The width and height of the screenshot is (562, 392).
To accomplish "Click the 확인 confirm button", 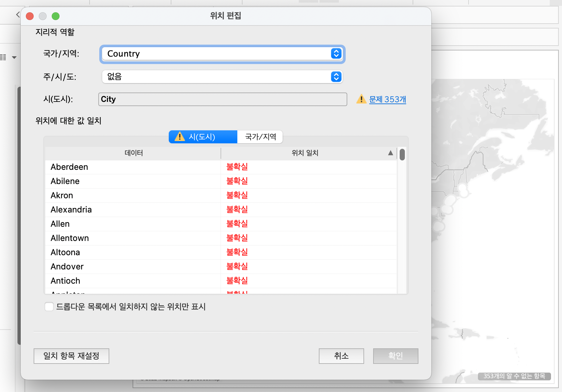I will [x=396, y=356].
